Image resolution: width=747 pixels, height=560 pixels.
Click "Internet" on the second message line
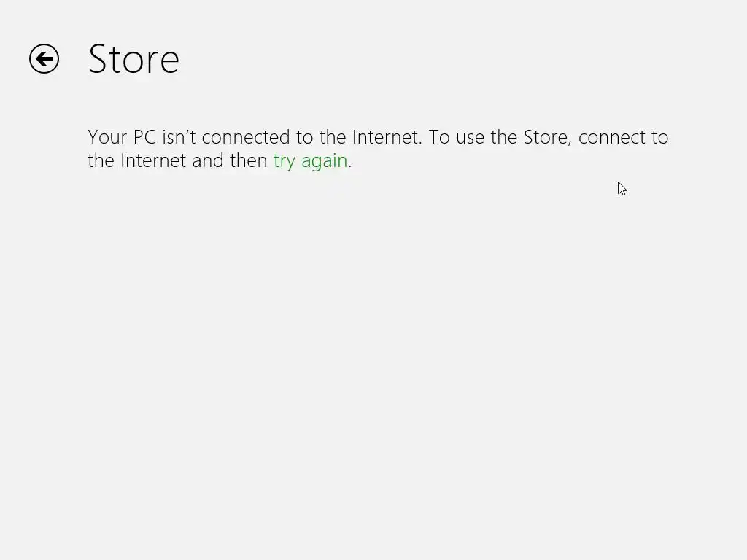(x=153, y=160)
